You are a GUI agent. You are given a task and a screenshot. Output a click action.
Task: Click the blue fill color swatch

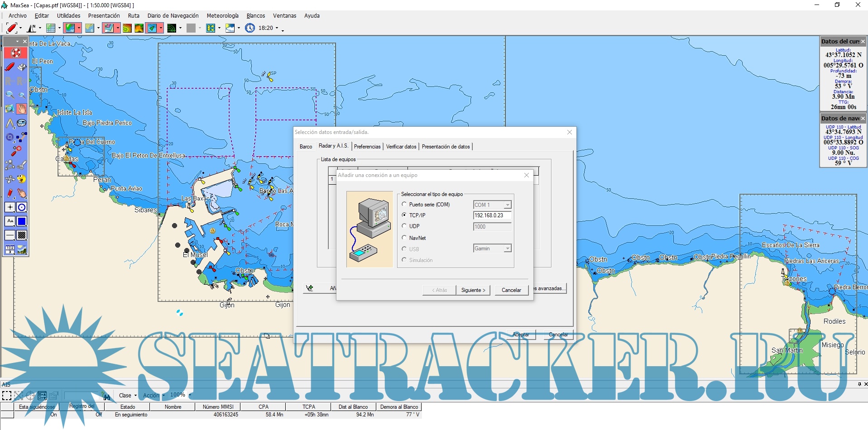point(22,221)
